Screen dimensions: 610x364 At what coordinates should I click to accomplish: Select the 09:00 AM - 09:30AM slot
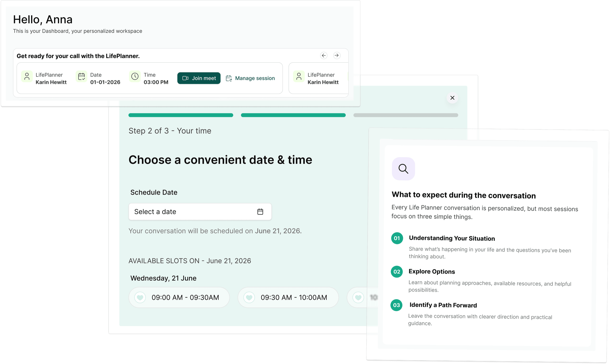pos(179,297)
